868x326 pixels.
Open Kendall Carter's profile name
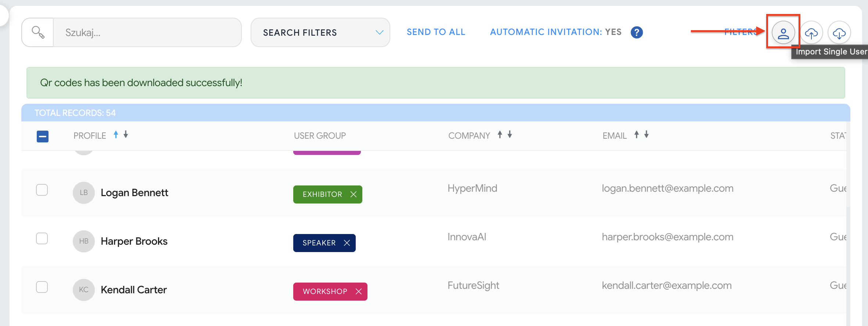click(x=134, y=290)
